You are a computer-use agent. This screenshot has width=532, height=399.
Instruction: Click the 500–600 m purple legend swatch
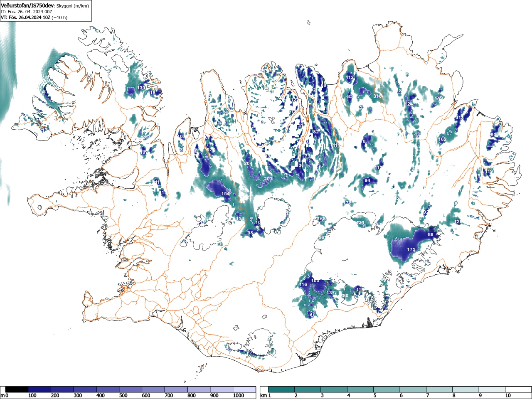[x=131, y=389]
